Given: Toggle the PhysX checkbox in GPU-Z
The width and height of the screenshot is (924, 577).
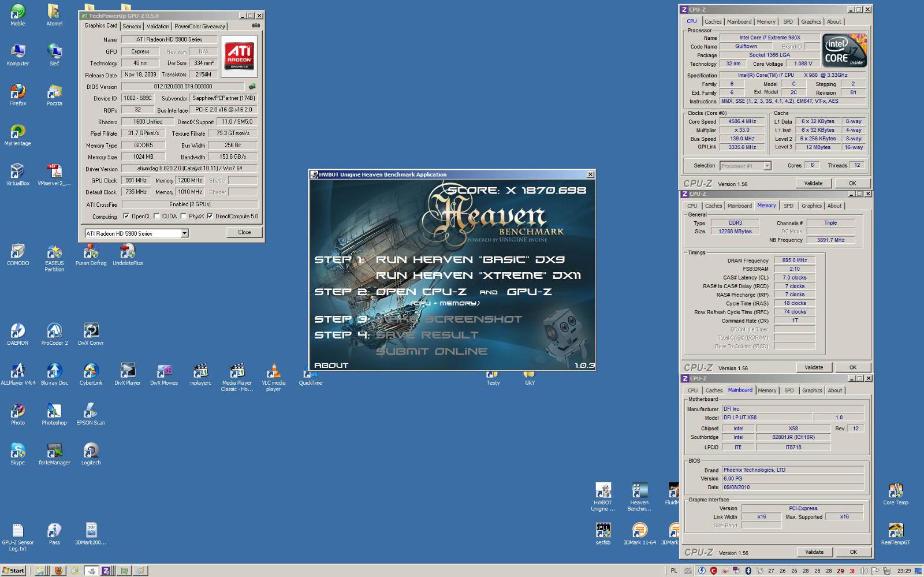Looking at the screenshot, I should pos(183,217).
